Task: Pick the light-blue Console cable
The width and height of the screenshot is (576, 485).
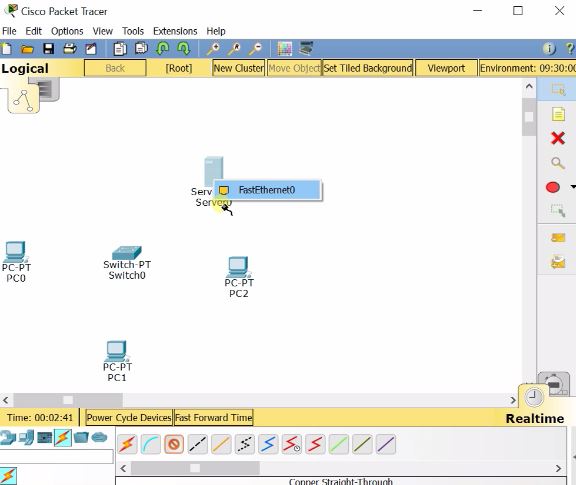Action: (x=151, y=444)
